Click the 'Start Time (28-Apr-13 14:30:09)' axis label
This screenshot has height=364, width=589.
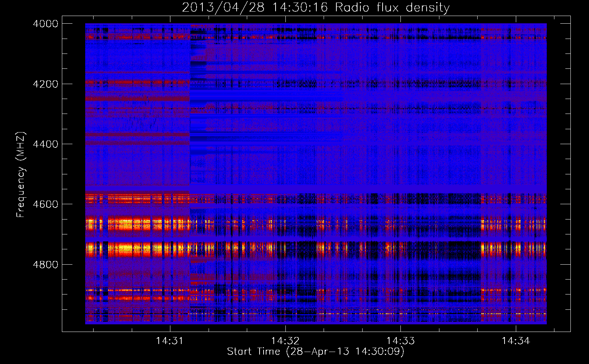coord(316,352)
